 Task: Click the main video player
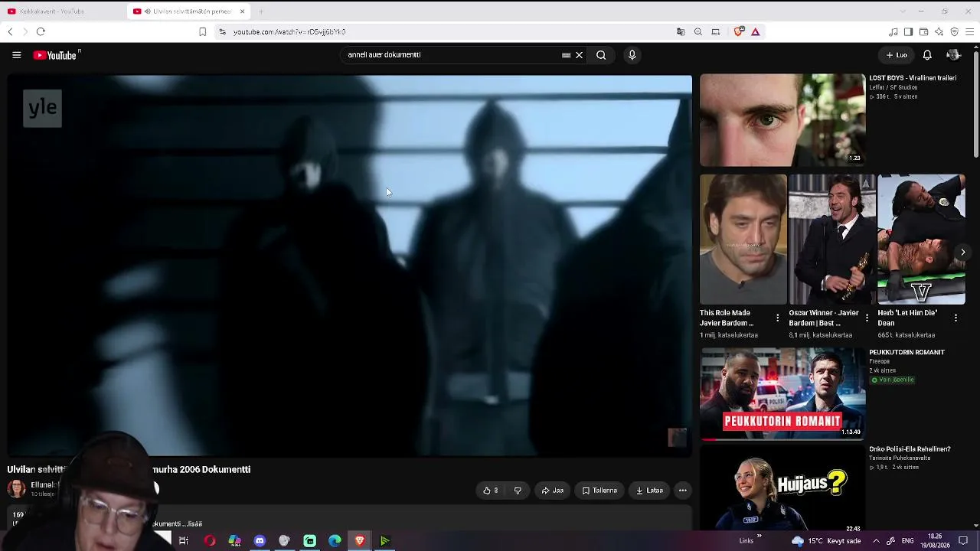[350, 266]
